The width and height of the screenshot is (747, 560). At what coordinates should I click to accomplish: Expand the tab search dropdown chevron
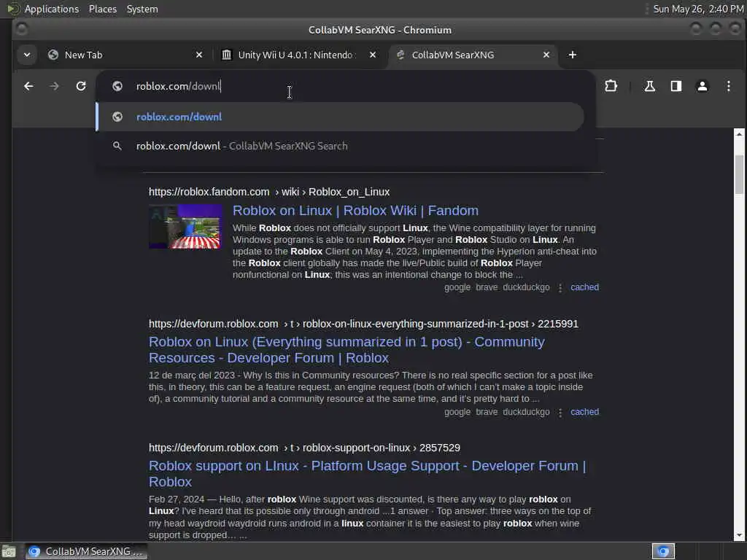click(27, 55)
